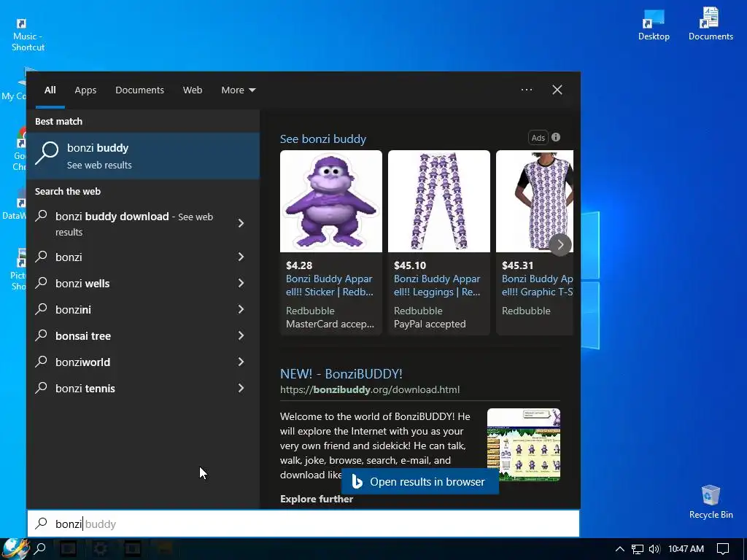The width and height of the screenshot is (747, 560).
Task: Select best match 'bonzi buddy' web result
Action: (x=143, y=156)
